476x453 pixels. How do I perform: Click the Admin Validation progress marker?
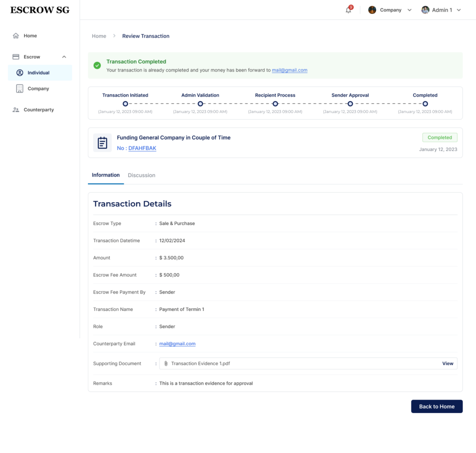200,104
